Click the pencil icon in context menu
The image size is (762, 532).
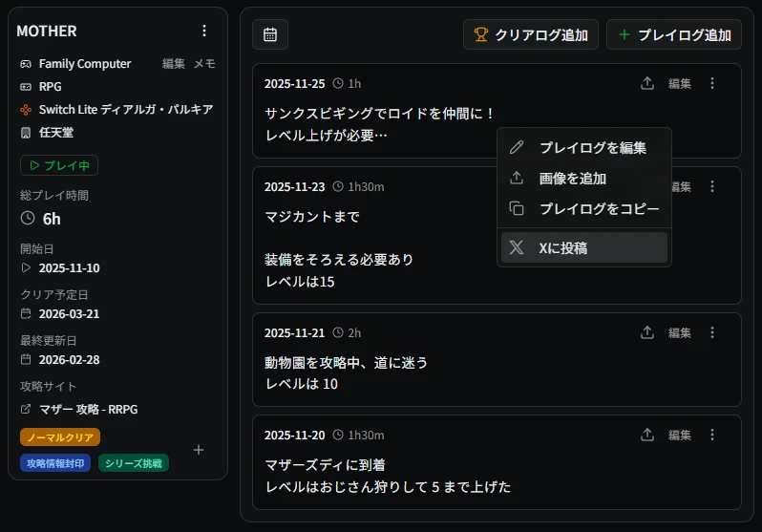[x=517, y=147]
